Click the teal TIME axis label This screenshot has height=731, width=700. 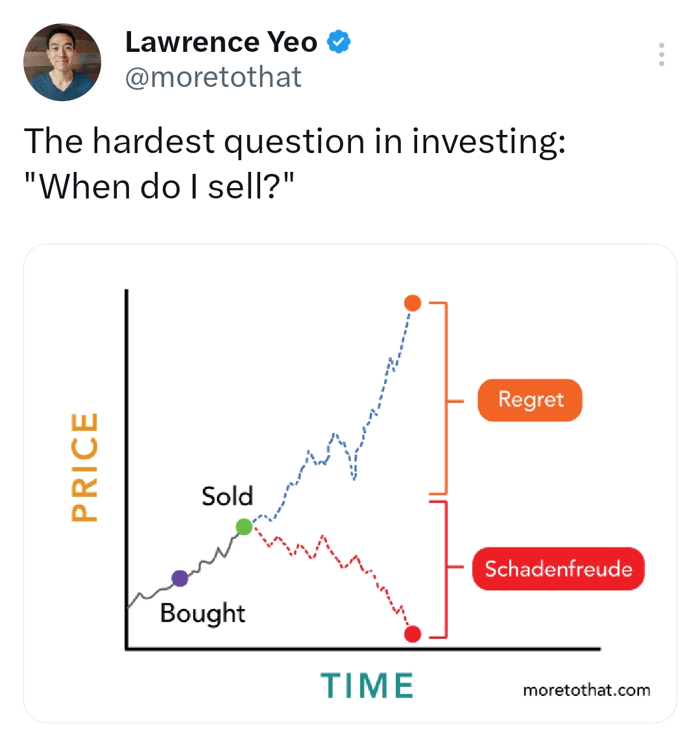pos(367,684)
